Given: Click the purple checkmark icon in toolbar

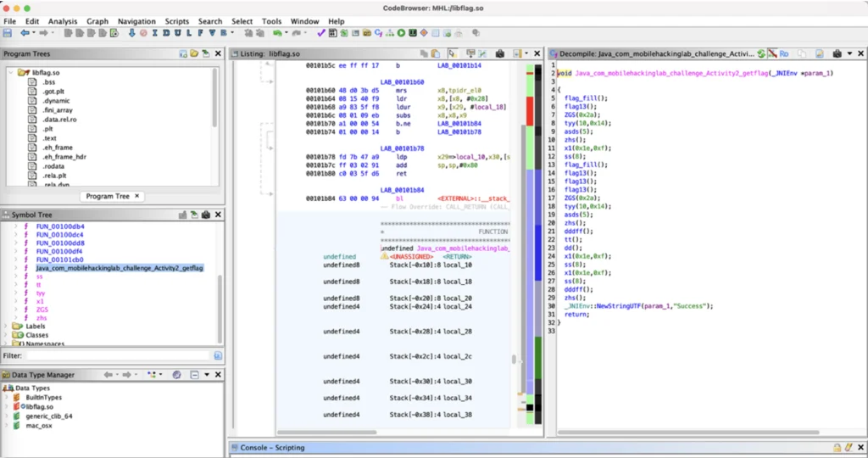Looking at the screenshot, I should (x=321, y=33).
